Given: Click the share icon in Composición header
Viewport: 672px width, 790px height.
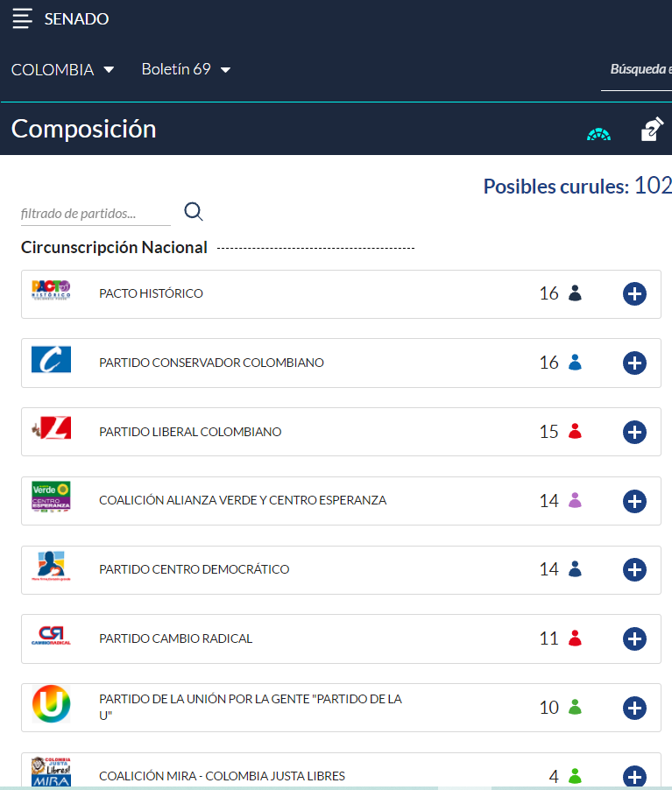Looking at the screenshot, I should [652, 130].
